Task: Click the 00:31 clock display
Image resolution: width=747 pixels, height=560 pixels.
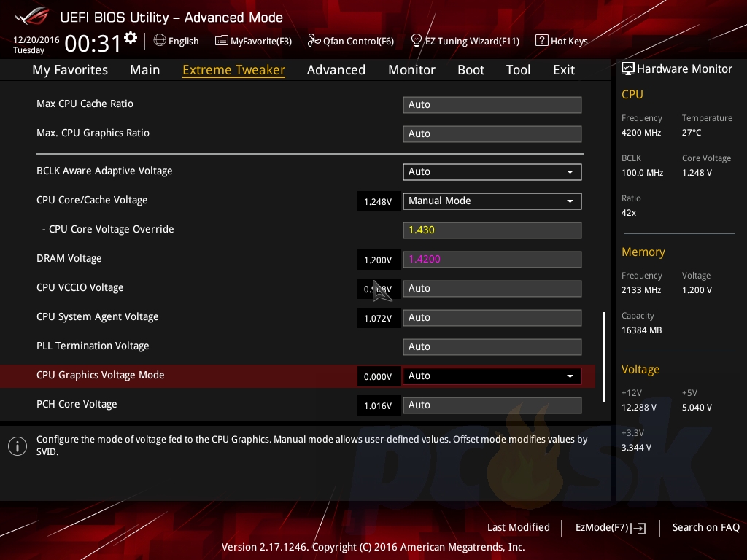Action: (x=93, y=44)
